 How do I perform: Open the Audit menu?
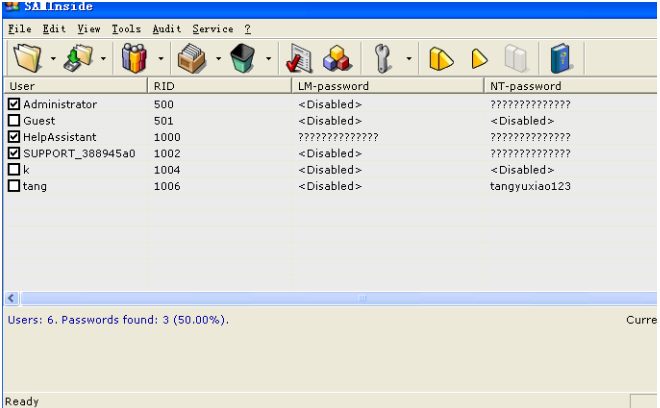(x=167, y=29)
